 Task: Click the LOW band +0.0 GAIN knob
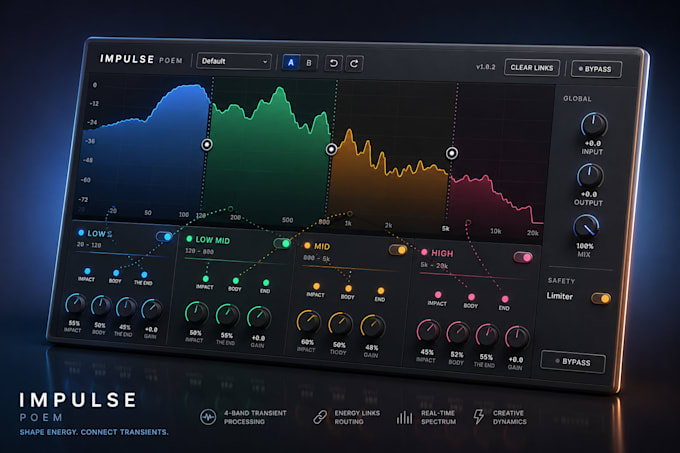coord(152,310)
